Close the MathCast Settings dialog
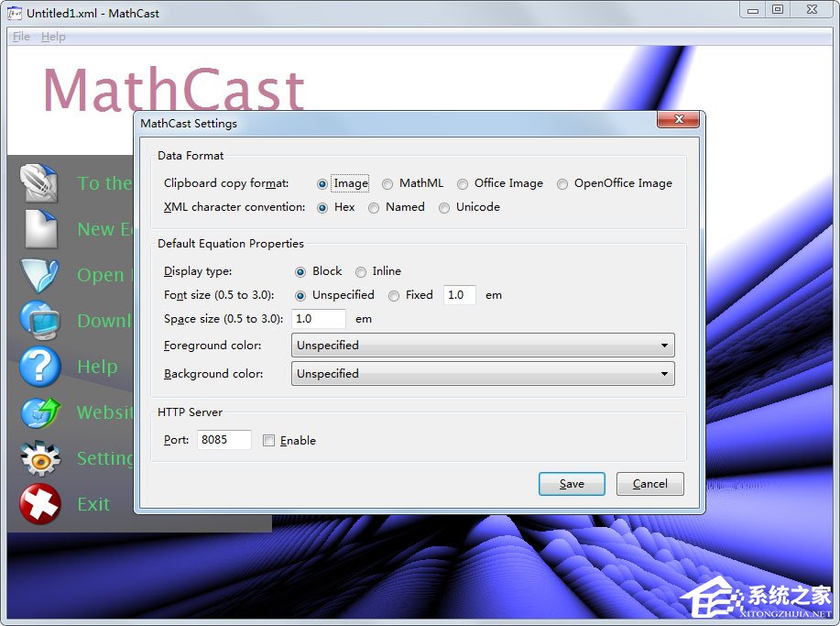The width and height of the screenshot is (840, 626). 678,119
